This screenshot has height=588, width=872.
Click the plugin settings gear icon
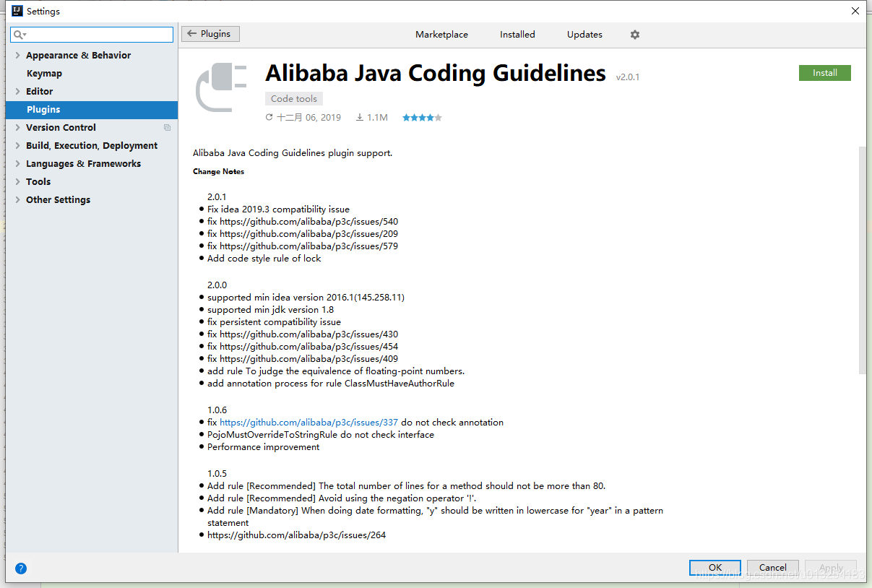[634, 35]
